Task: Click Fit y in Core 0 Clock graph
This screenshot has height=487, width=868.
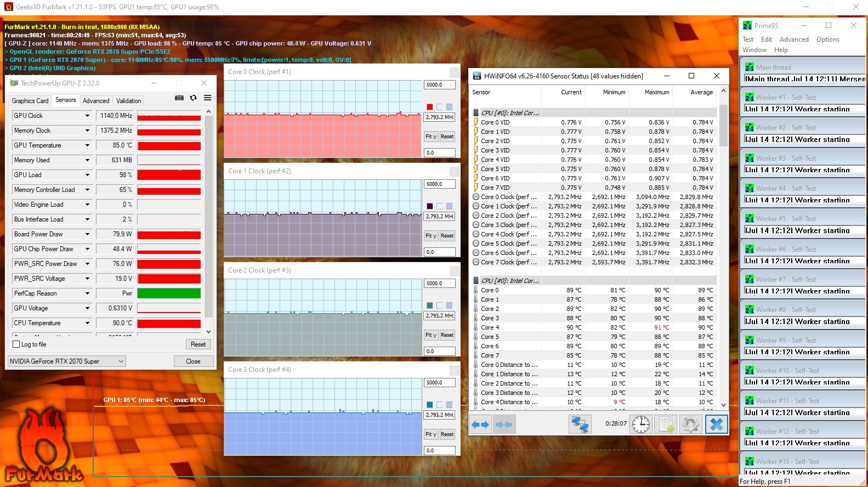Action: coord(431,137)
